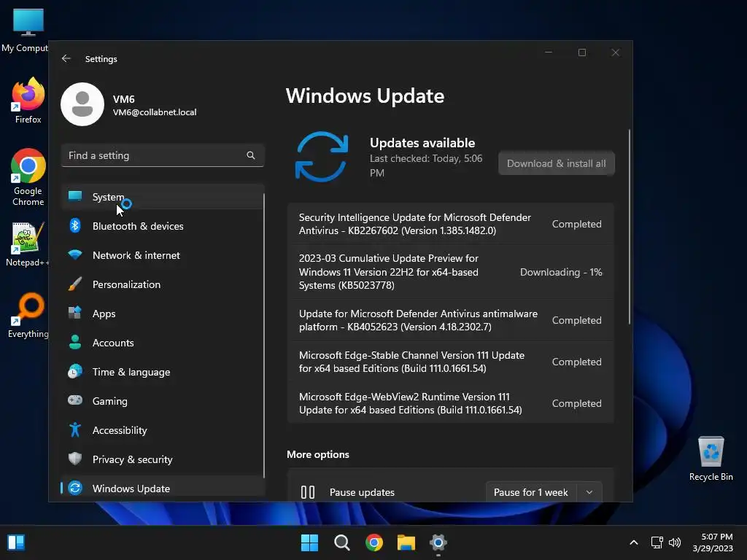Select the Notepad++ desktop icon
The width and height of the screenshot is (747, 560).
tap(27, 244)
